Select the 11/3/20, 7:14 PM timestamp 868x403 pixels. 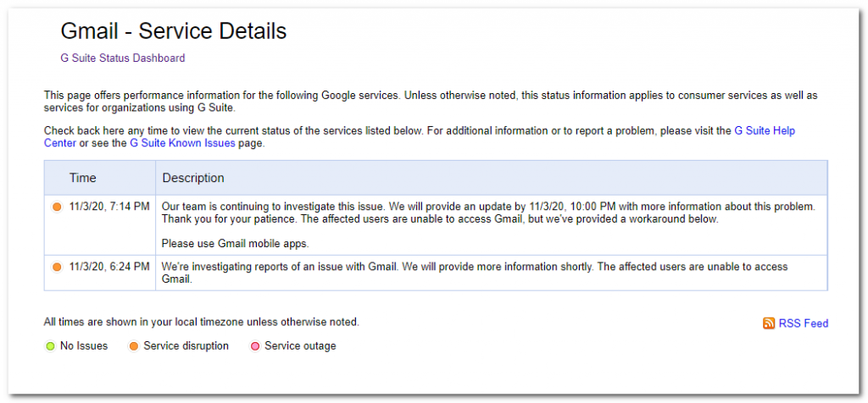[109, 207]
